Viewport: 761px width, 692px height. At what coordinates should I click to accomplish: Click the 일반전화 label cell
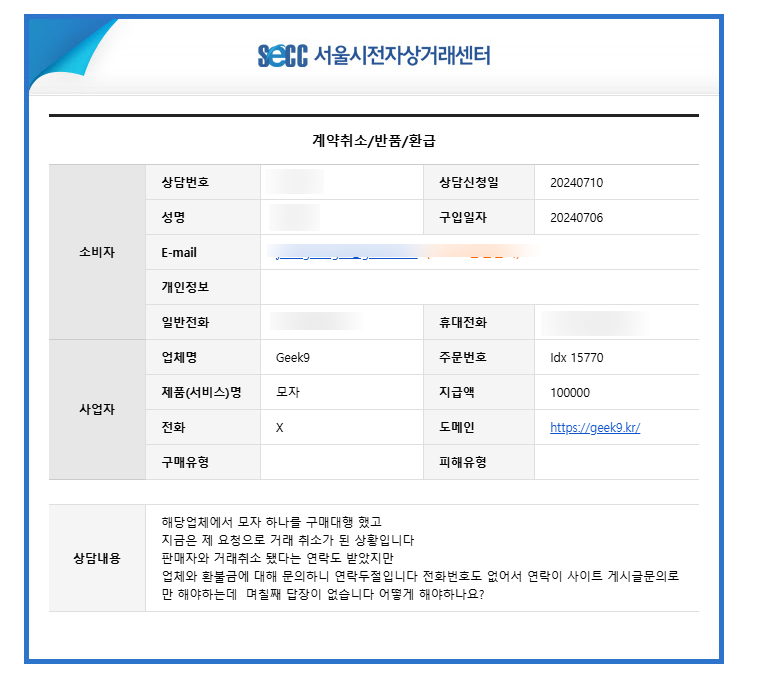coord(203,322)
